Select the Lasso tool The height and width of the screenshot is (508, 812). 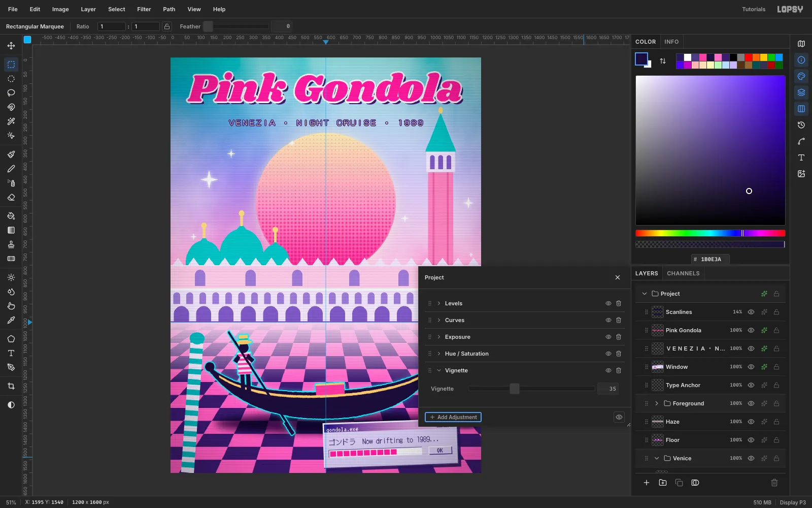pos(11,93)
